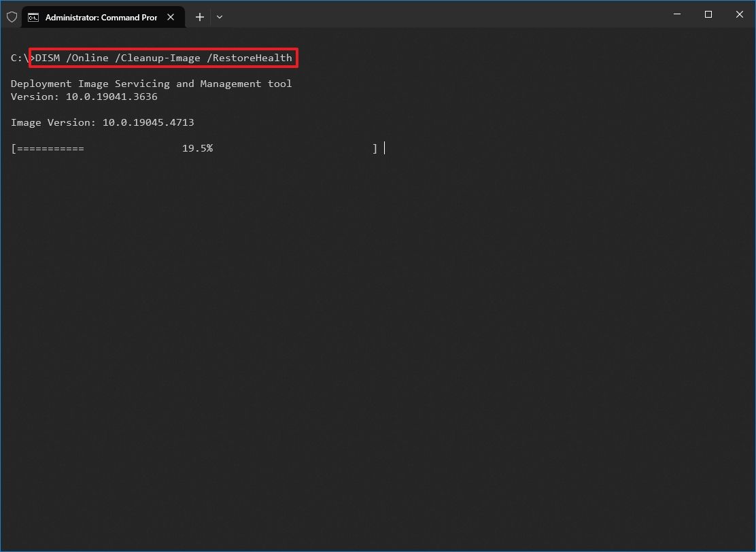Click the highlighted DISM command text

tap(163, 58)
